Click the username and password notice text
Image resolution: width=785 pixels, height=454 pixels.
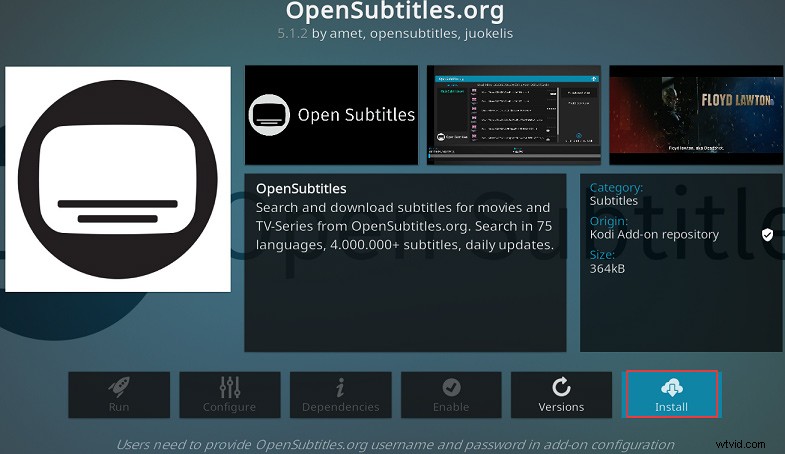point(396,444)
